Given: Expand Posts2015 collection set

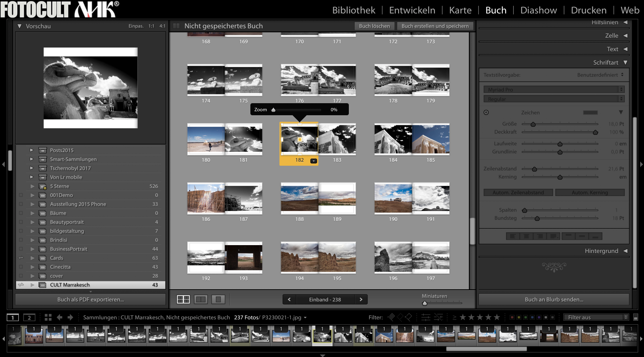Looking at the screenshot, I should [31, 150].
